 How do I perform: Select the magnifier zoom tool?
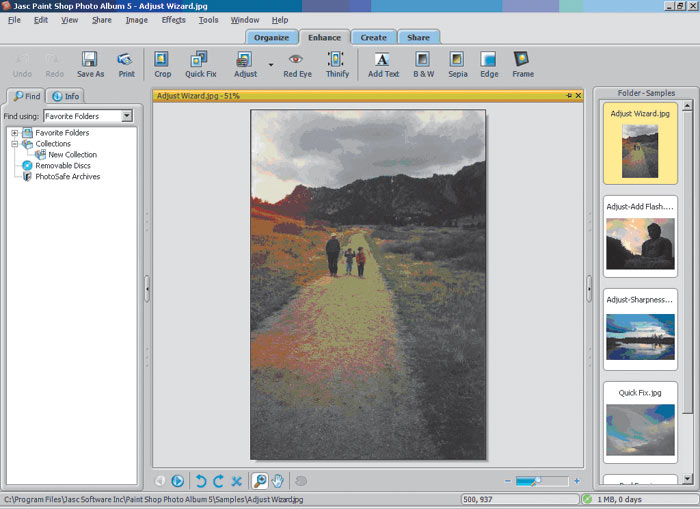pyautogui.click(x=259, y=481)
